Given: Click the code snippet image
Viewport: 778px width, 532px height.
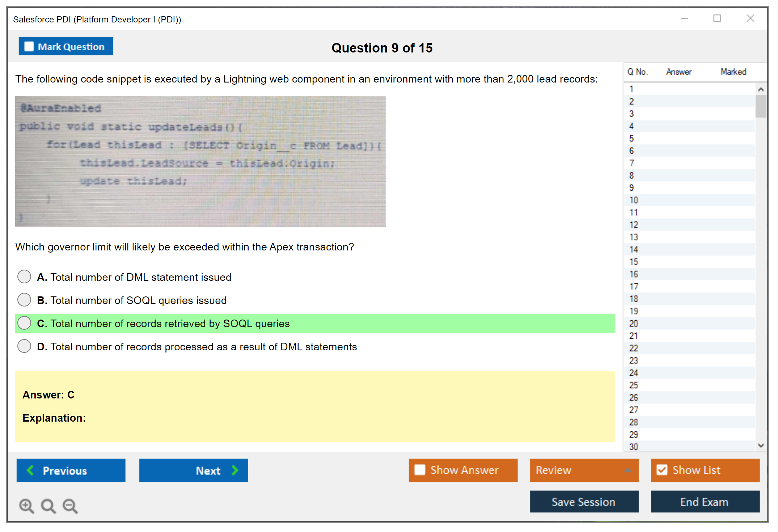Looking at the screenshot, I should (200, 161).
